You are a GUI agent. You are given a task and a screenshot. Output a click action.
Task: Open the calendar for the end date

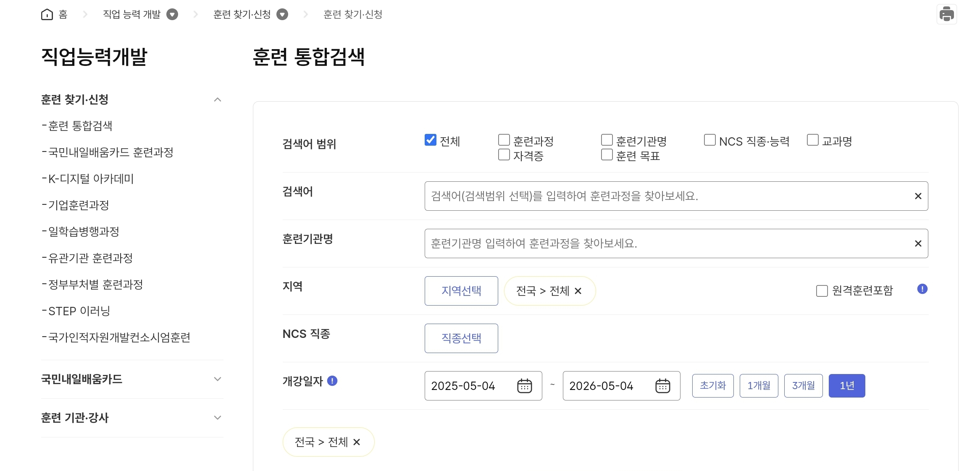663,386
